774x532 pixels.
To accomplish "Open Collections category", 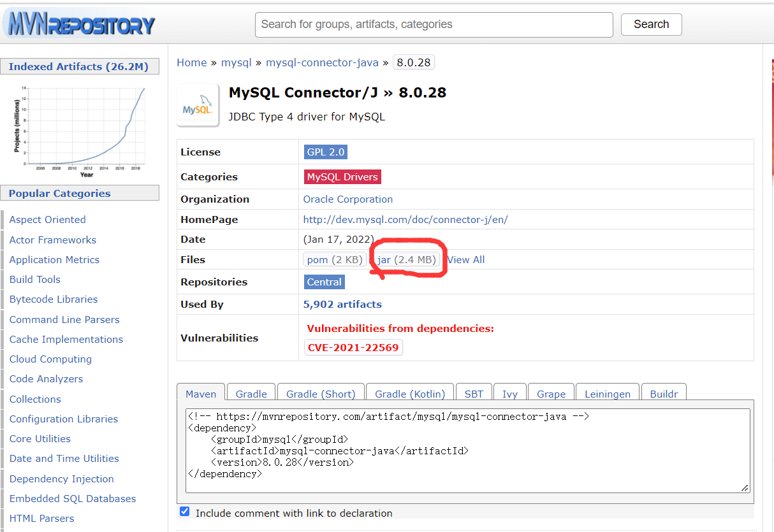I will 35,399.
